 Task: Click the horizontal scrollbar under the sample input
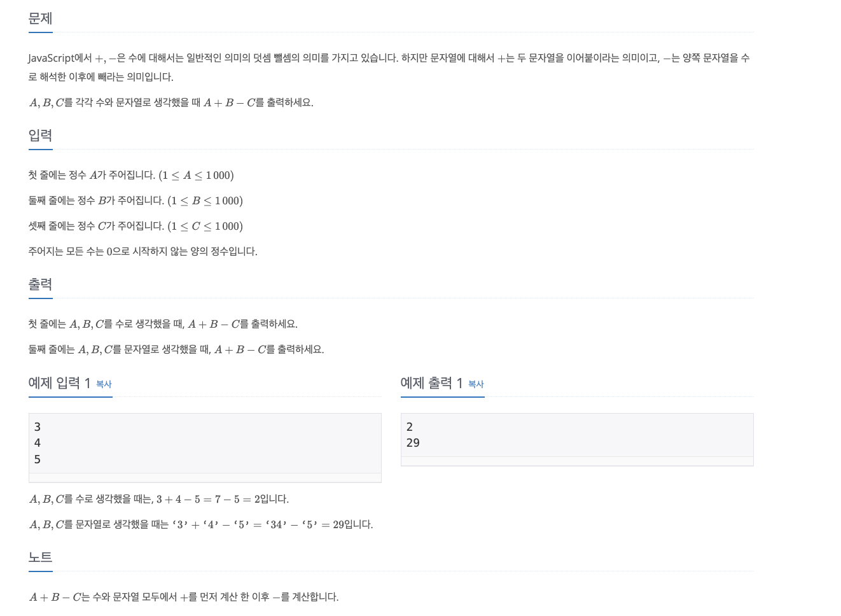tap(205, 478)
